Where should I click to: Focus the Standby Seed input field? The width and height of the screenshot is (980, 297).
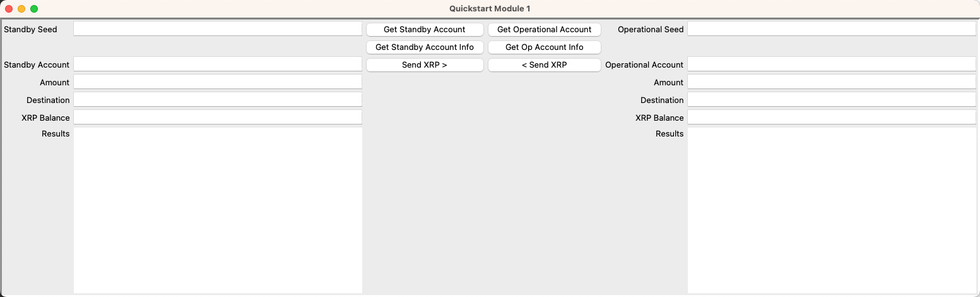pos(218,29)
